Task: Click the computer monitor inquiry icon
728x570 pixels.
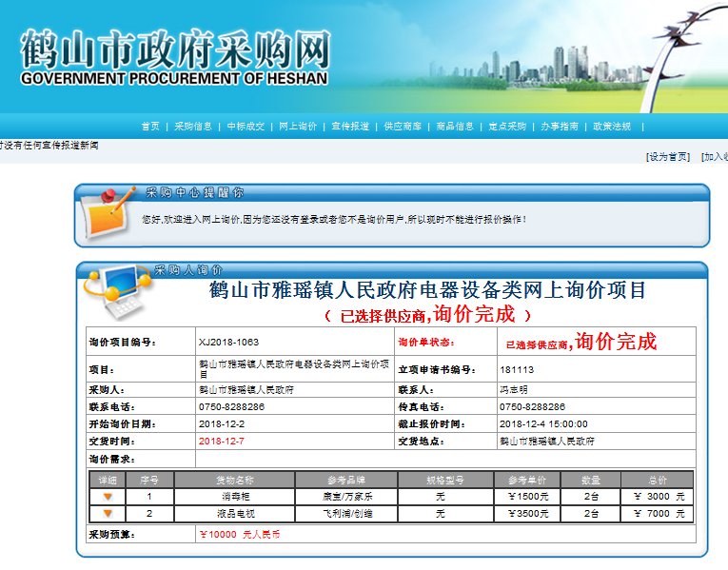Action: click(116, 290)
